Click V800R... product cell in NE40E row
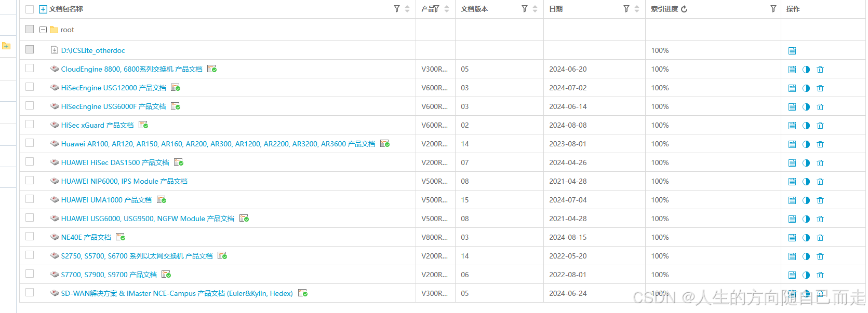The width and height of the screenshot is (868, 313). pyautogui.click(x=435, y=237)
